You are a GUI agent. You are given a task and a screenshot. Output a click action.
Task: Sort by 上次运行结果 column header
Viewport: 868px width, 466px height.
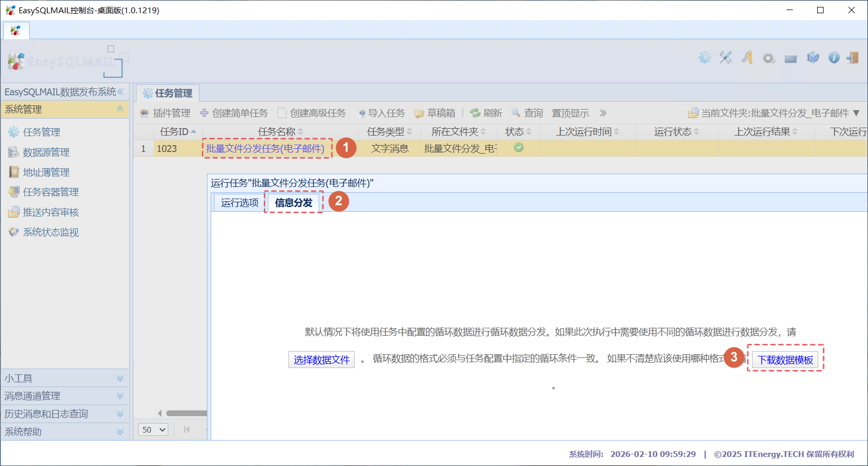[x=766, y=131]
